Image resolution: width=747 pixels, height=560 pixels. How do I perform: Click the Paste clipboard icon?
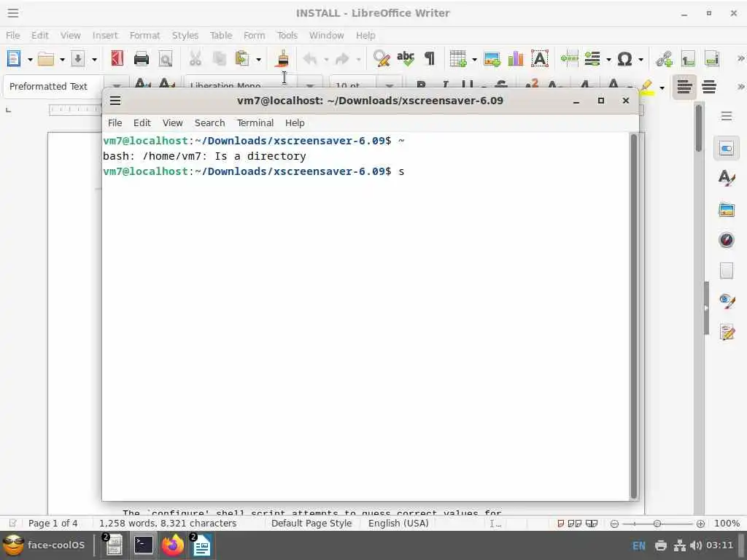click(x=242, y=58)
